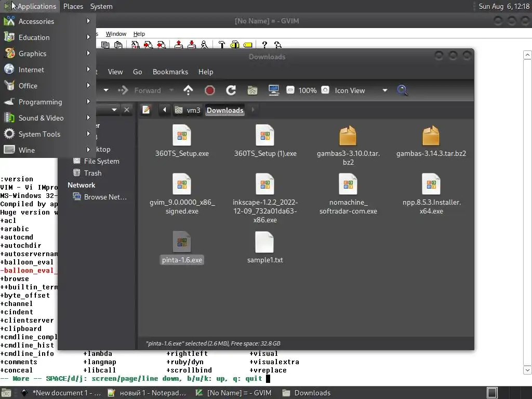The width and height of the screenshot is (532, 399).
Task: Open the sidebar type dropdown arrow
Action: [x=114, y=110]
